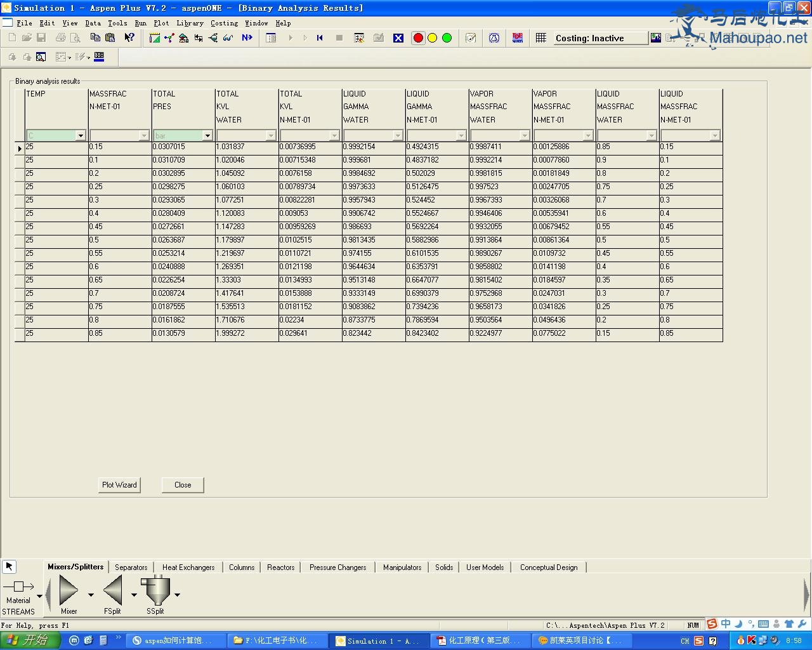This screenshot has width=812, height=650.
Task: Open the TEMP units dropdown showing C
Action: point(81,135)
